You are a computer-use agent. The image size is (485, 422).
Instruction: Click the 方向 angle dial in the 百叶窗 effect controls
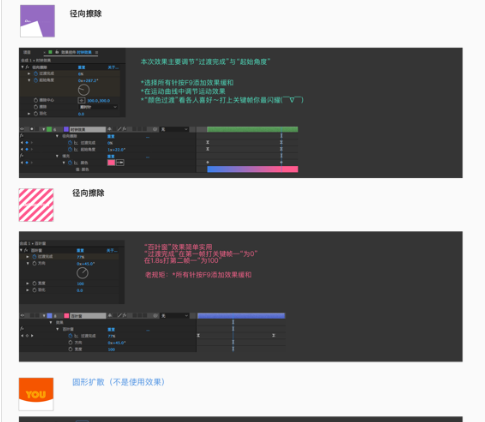pyautogui.click(x=82, y=273)
